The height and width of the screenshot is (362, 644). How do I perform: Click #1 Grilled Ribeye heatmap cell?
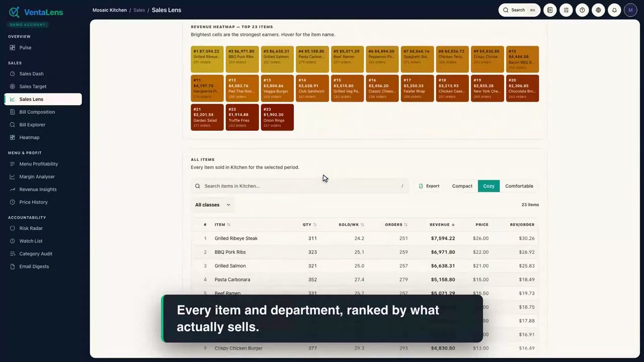pos(207,59)
